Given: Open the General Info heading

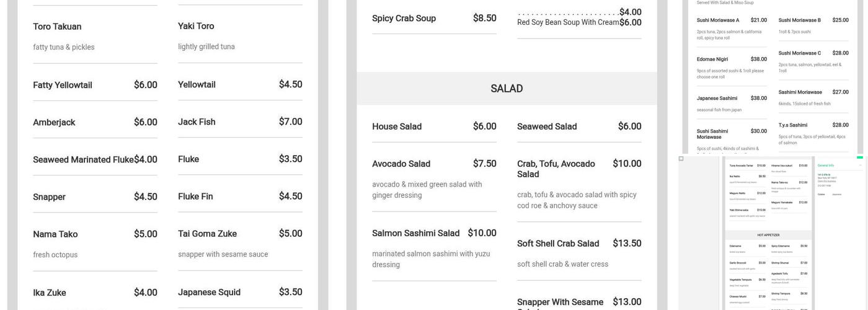Looking at the screenshot, I should pyautogui.click(x=826, y=166).
